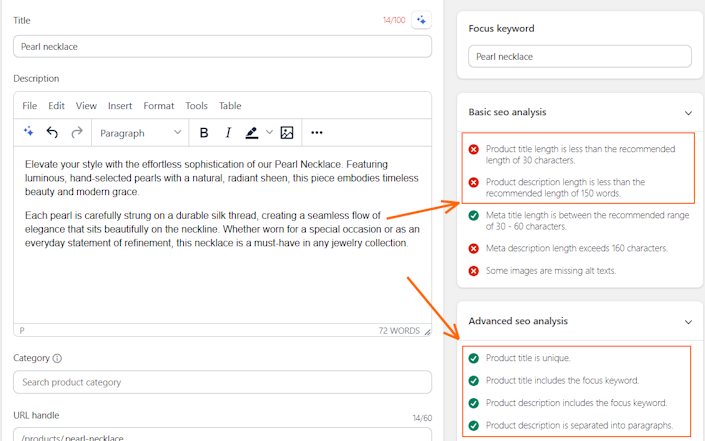The image size is (705, 441).
Task: Click the 14/60 URL handle counter
Action: pyautogui.click(x=422, y=418)
